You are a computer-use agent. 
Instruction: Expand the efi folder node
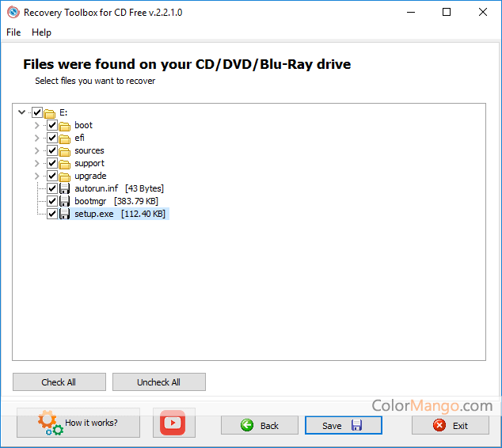pyautogui.click(x=36, y=138)
